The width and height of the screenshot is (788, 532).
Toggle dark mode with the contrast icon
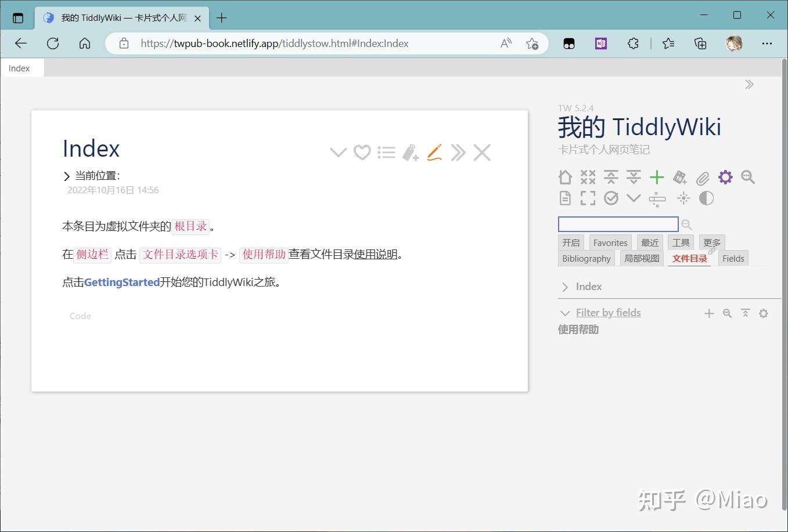click(706, 198)
